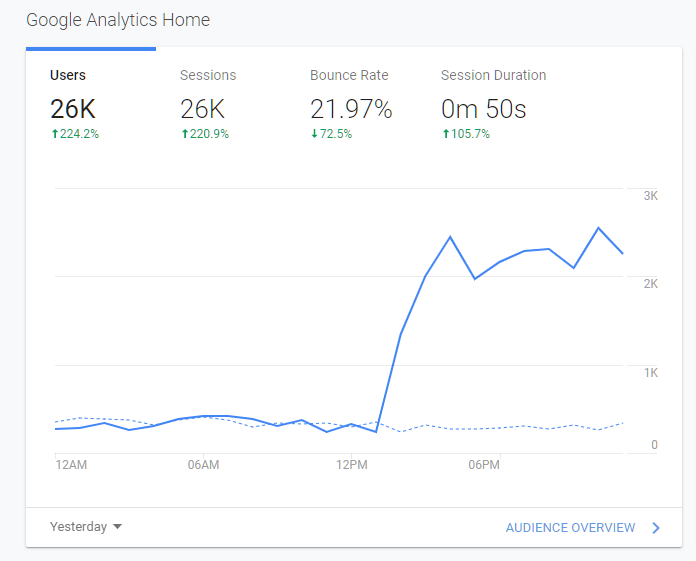Click the Google Analytics Home heading
Image resolution: width=696 pixels, height=561 pixels.
(118, 20)
